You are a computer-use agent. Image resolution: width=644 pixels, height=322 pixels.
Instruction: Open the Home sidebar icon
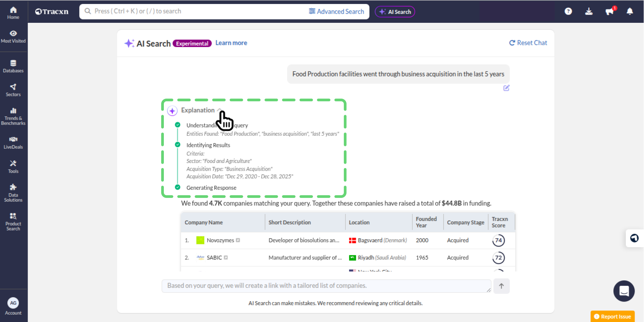pos(13,13)
